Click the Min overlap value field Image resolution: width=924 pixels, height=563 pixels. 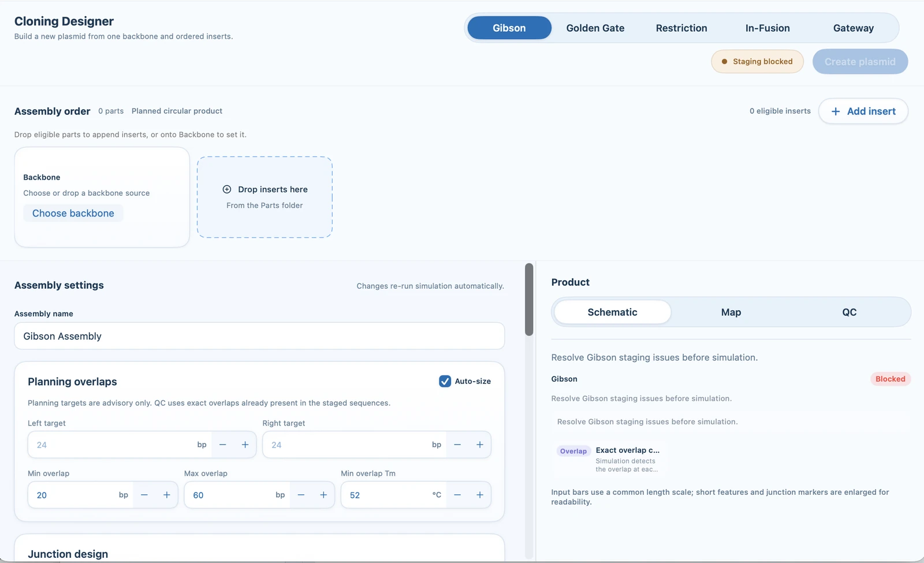[81, 495]
